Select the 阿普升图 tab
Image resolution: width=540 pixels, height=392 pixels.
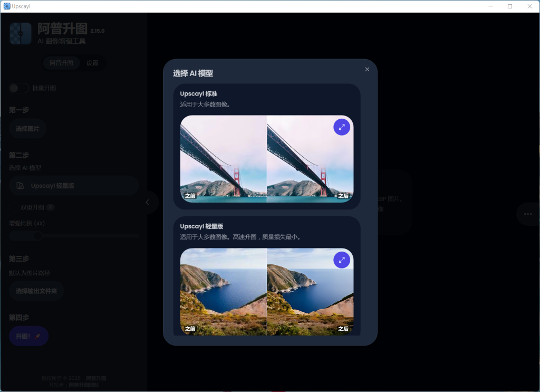point(61,62)
